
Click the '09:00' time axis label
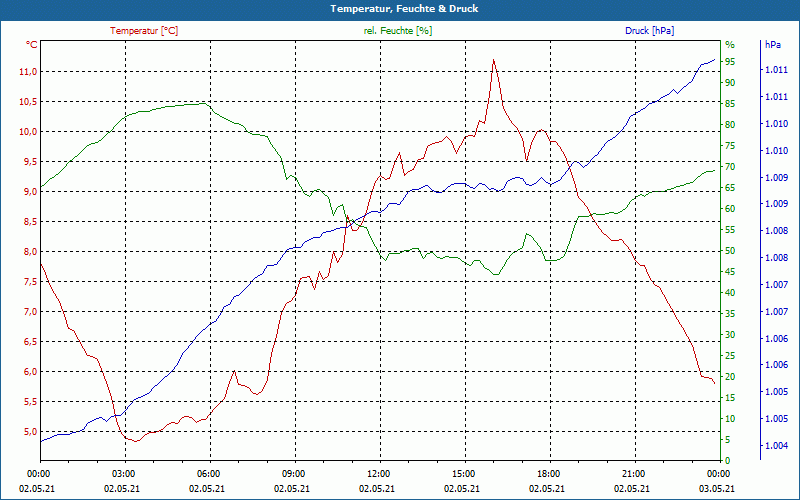coord(292,474)
